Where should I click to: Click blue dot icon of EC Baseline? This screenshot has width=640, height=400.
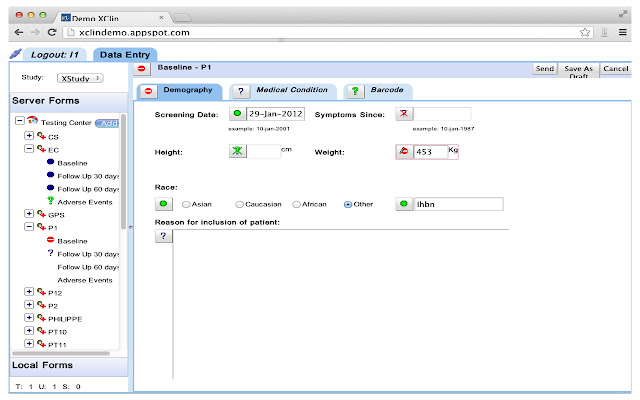[51, 162]
